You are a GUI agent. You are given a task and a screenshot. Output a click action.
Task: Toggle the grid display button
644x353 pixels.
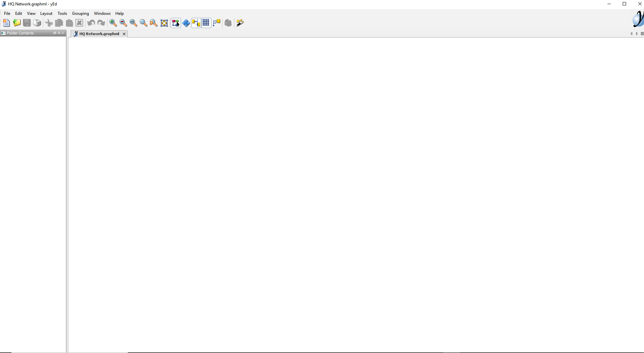click(206, 23)
